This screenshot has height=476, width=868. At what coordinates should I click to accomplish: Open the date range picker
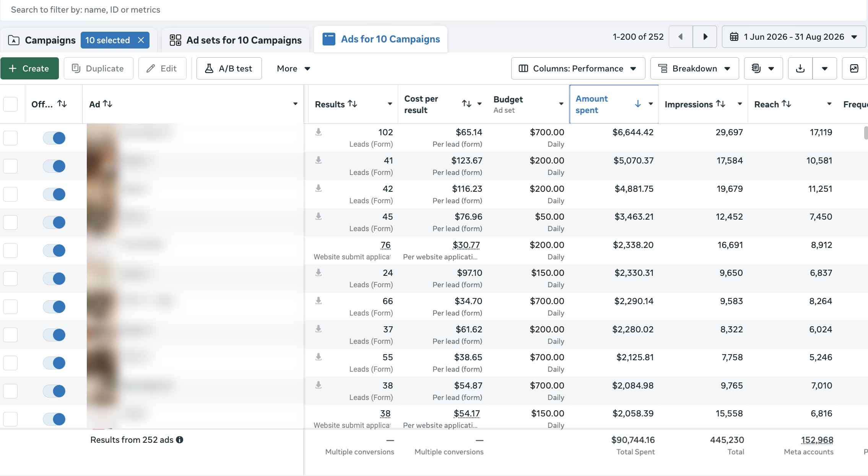tap(794, 37)
